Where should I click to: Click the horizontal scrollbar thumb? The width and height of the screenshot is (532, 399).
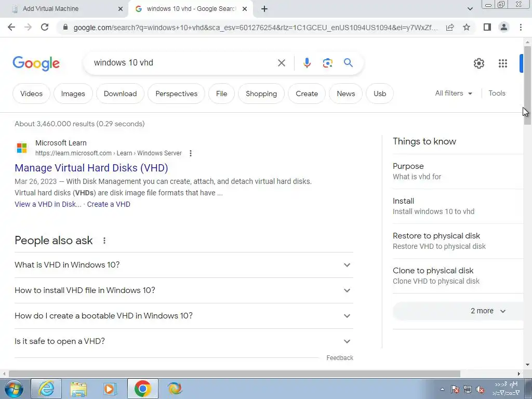coord(234,374)
